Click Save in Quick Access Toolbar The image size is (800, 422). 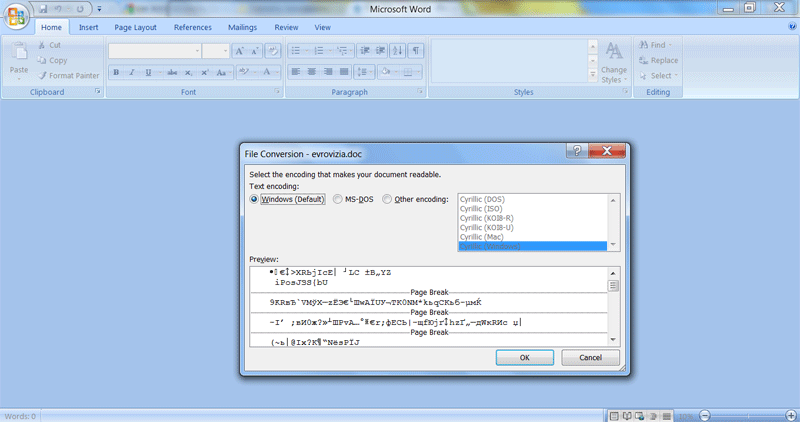[x=43, y=9]
